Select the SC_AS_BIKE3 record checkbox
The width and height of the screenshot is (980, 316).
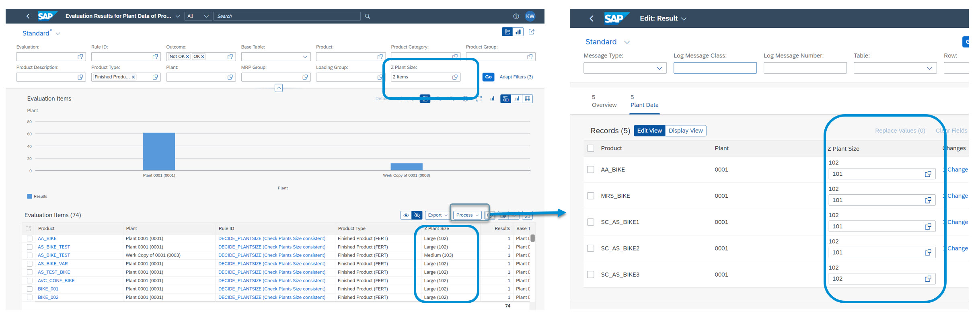coord(591,275)
